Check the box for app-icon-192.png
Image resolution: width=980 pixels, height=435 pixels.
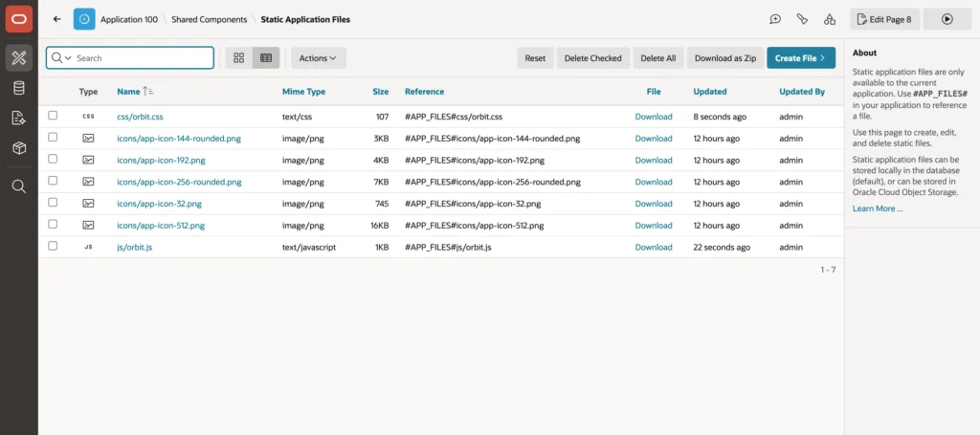53,159
